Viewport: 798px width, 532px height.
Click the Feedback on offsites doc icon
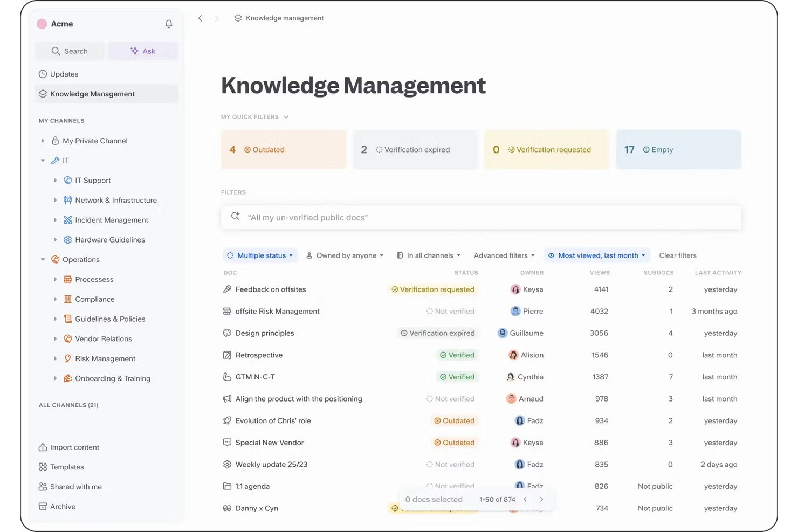pos(227,289)
